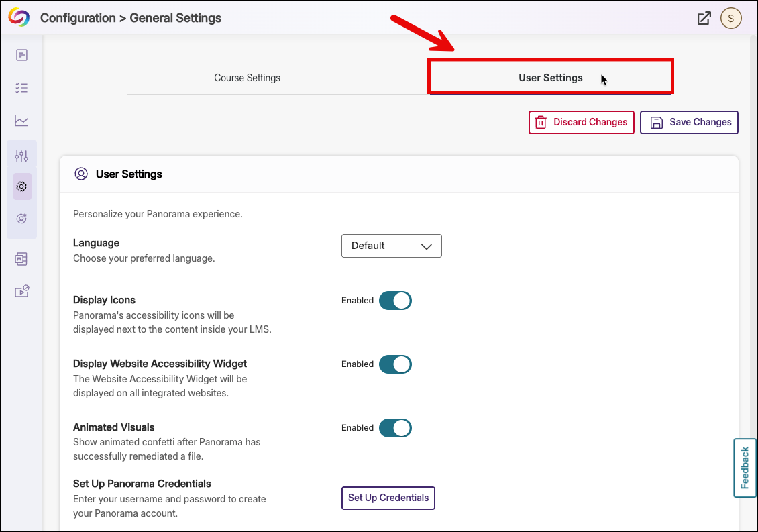Click the Save Changes button

689,122
